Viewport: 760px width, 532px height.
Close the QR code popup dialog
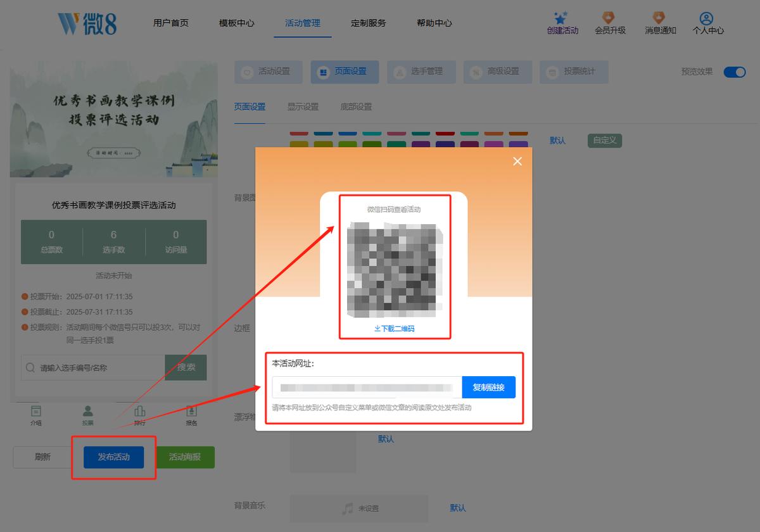[x=517, y=161]
